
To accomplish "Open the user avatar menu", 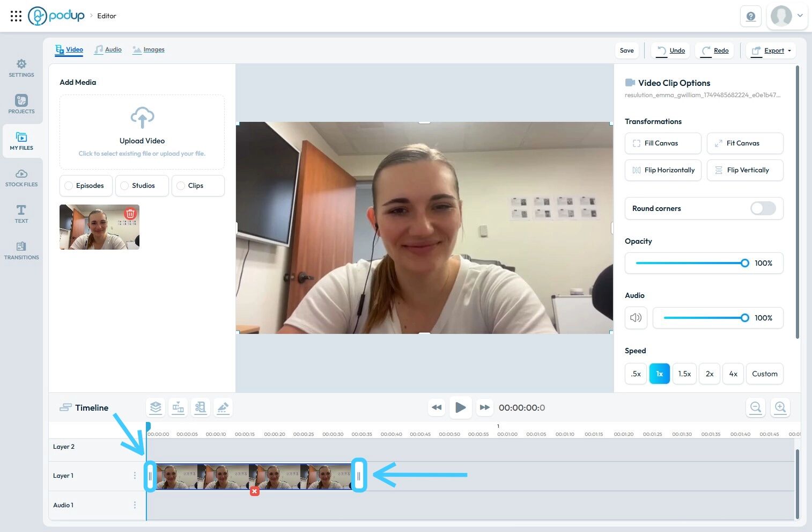I will [x=787, y=16].
